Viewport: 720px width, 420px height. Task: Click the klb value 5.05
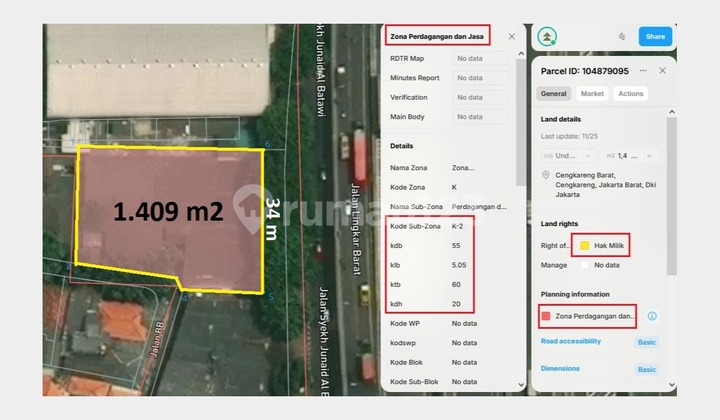click(459, 265)
